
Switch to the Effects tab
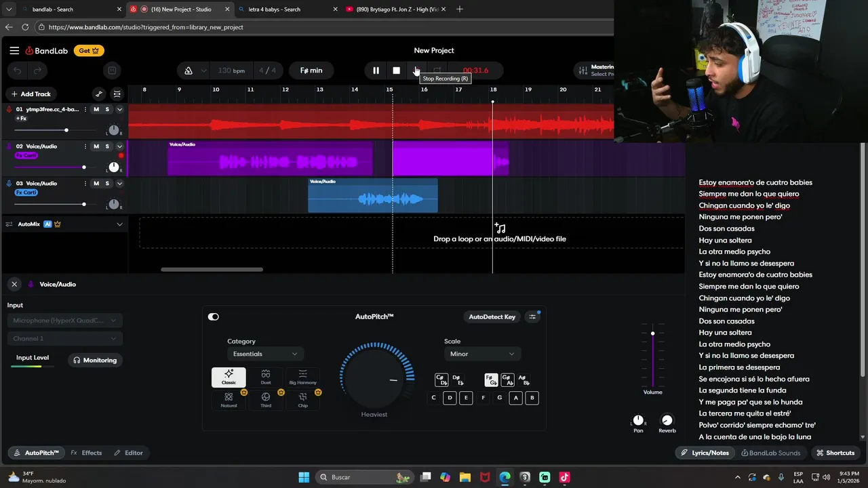86,453
